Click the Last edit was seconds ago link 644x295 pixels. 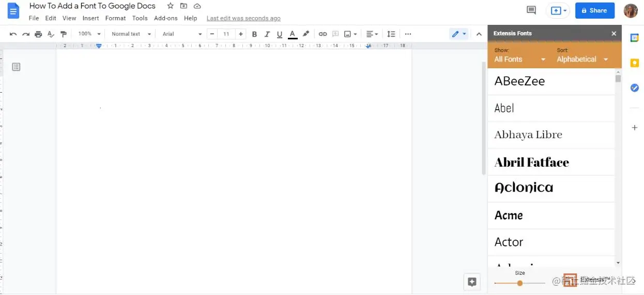point(243,18)
